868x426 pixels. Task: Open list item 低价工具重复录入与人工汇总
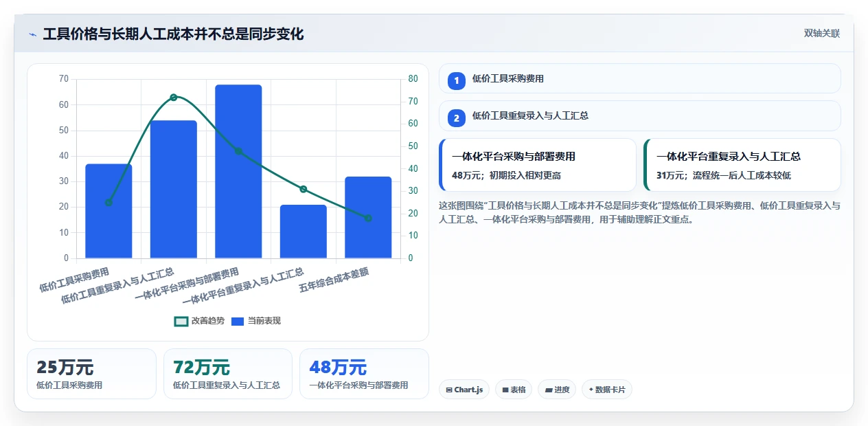point(639,115)
